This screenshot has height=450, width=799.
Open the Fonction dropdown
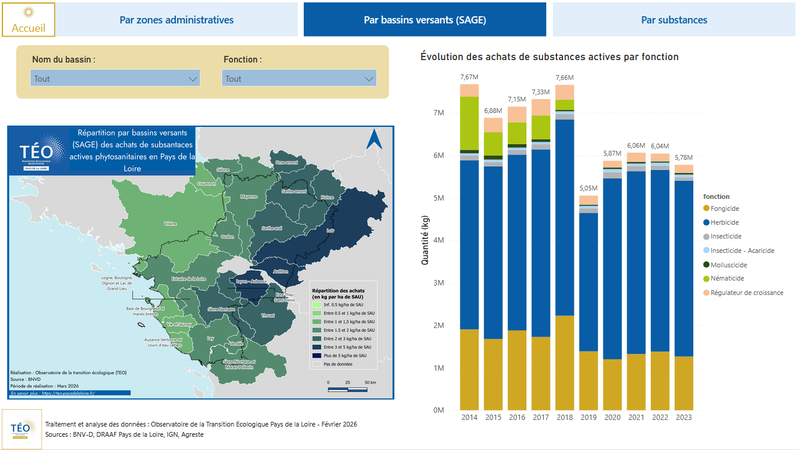tap(299, 78)
